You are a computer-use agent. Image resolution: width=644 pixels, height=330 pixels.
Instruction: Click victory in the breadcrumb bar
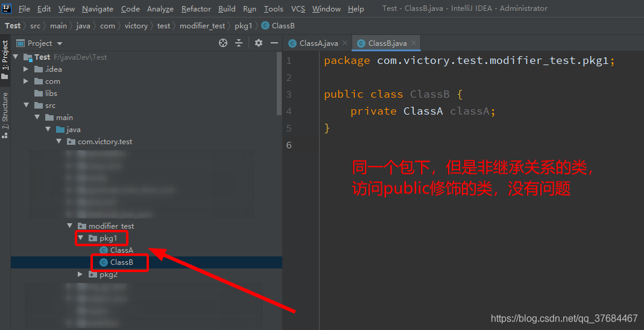(136, 25)
